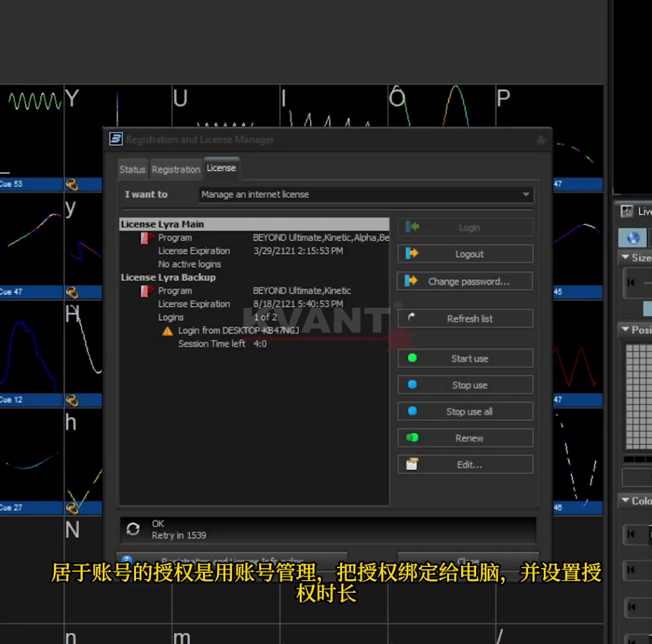
Task: Click the "Retry in 1539" status text
Action: pos(179,535)
